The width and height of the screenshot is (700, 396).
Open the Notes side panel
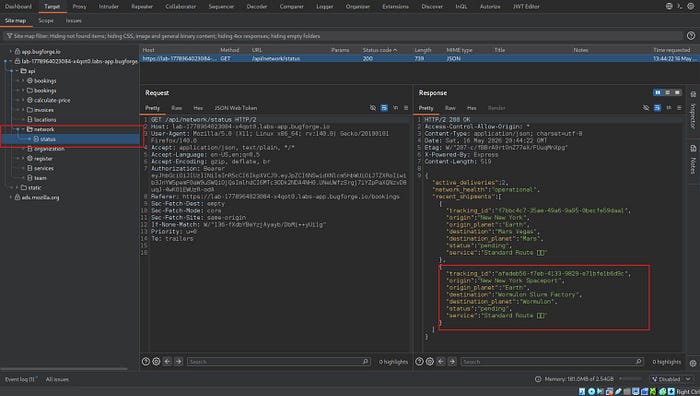click(x=693, y=160)
